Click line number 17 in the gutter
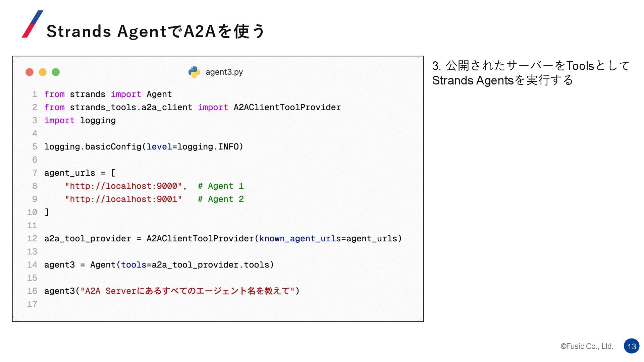The height and width of the screenshot is (362, 644). click(32, 304)
